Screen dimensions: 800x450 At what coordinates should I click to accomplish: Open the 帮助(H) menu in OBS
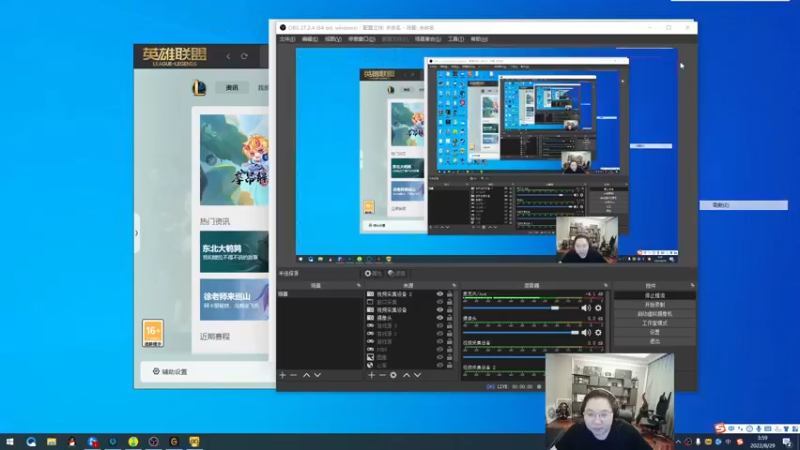[x=479, y=39]
